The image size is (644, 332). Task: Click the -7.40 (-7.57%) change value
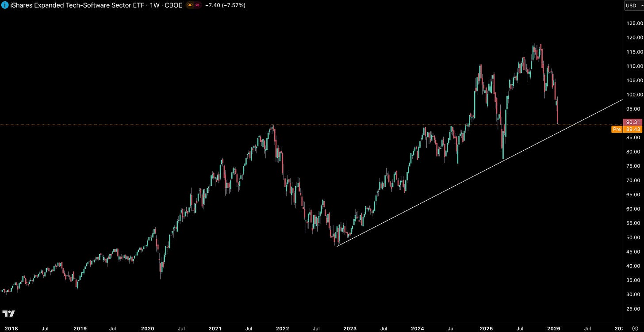click(x=225, y=5)
